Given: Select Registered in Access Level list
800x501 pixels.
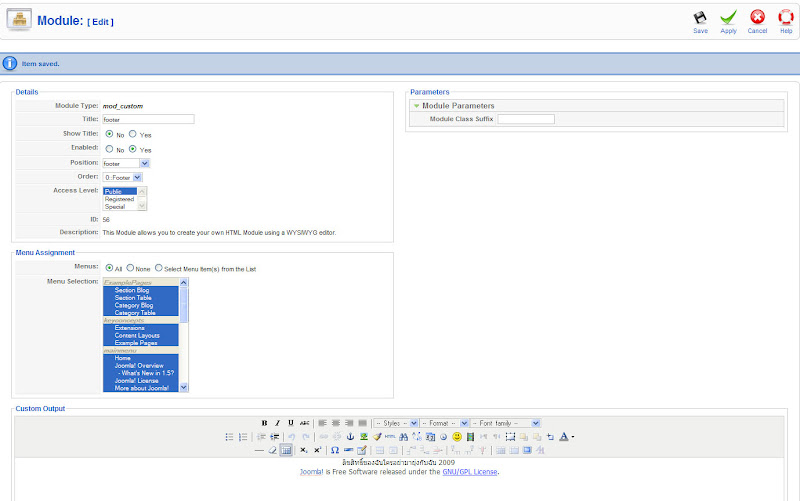Looking at the screenshot, I should (120, 199).
